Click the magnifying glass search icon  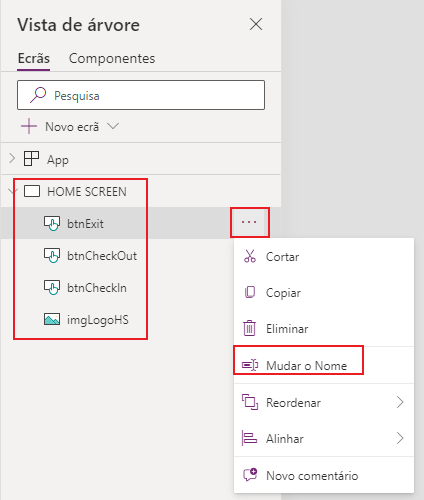38,95
